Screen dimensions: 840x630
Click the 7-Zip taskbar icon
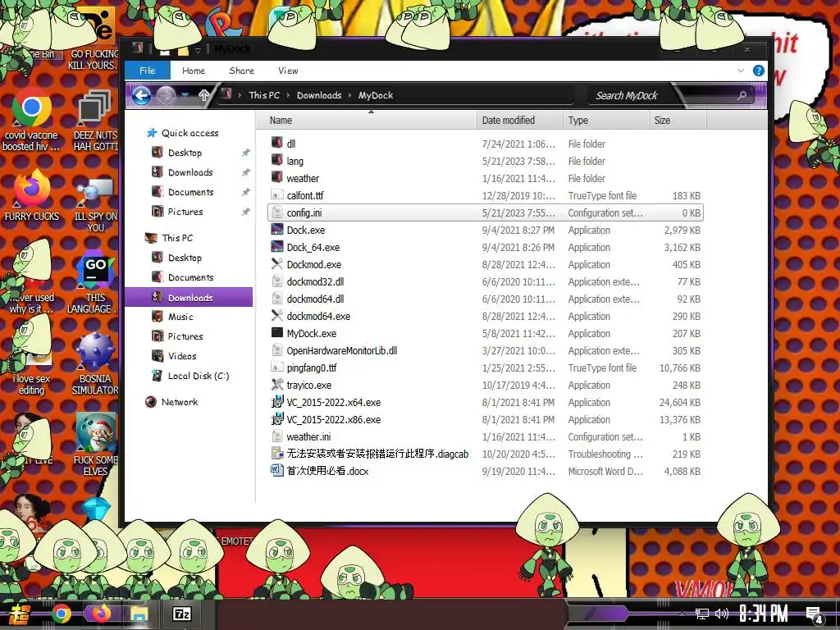pyautogui.click(x=181, y=614)
